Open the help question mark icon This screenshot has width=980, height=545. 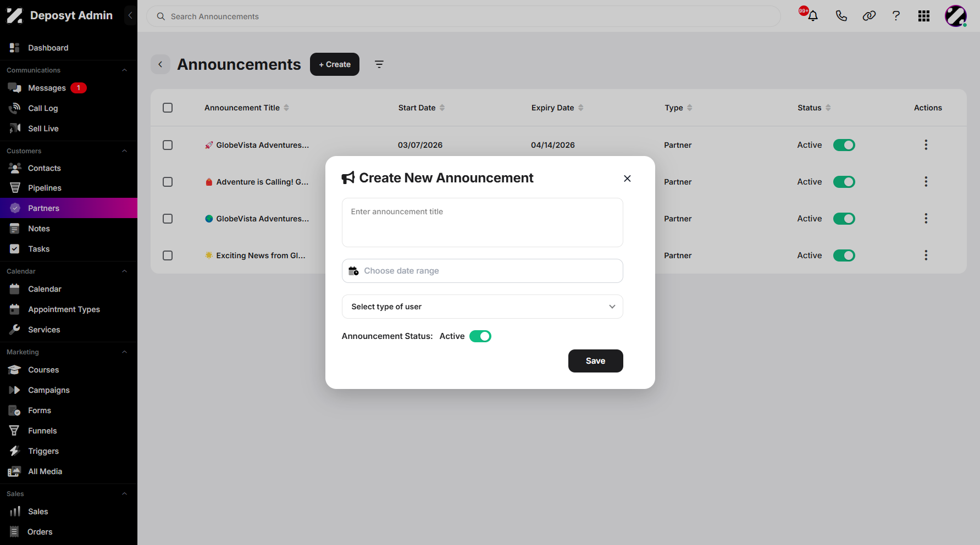pyautogui.click(x=896, y=16)
